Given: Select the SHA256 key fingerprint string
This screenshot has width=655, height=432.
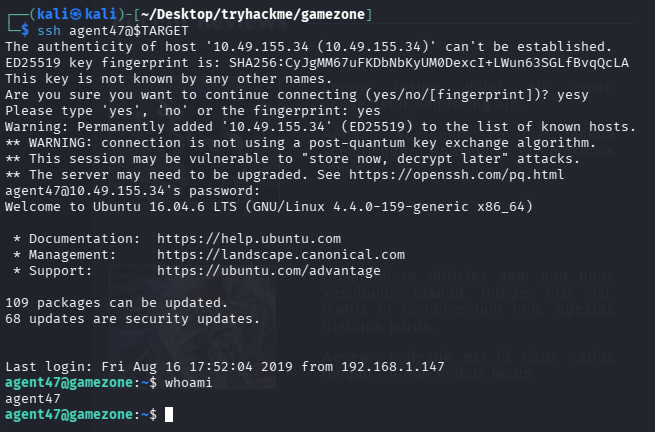Looking at the screenshot, I should point(430,62).
